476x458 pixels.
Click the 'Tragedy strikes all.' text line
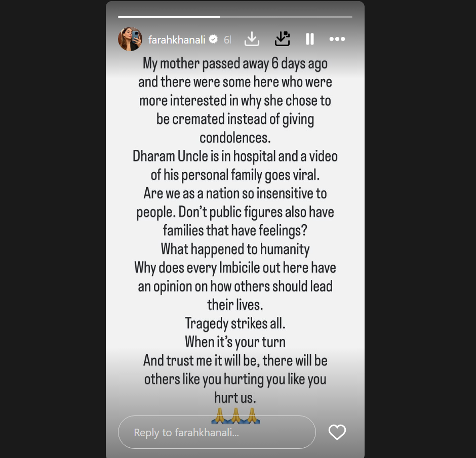[235, 323]
